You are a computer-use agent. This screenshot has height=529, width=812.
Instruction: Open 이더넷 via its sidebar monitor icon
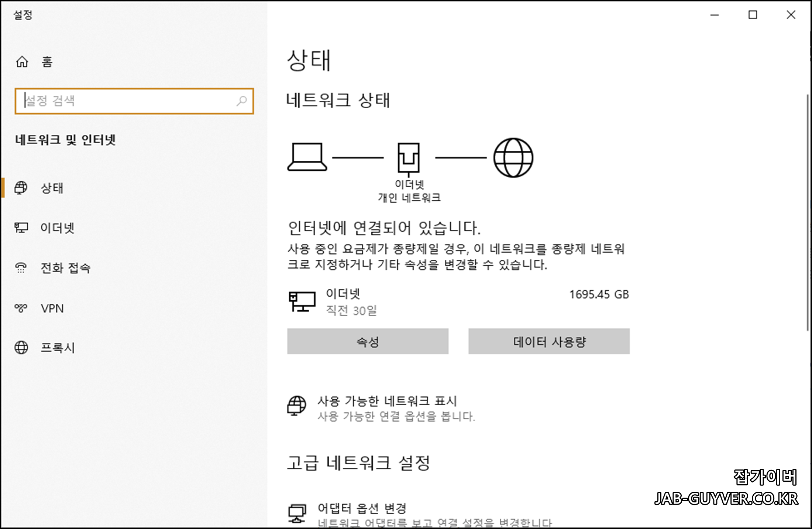21,228
